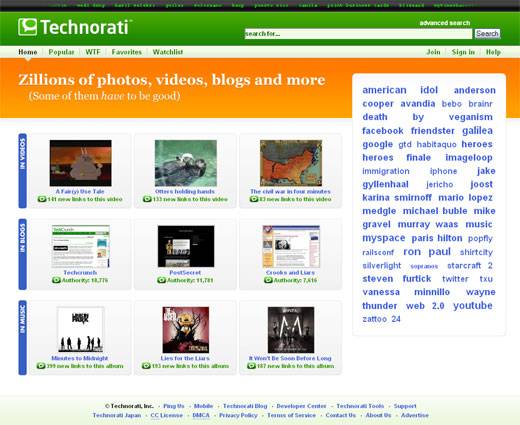
Task: Open the advanced search link
Action: click(445, 23)
